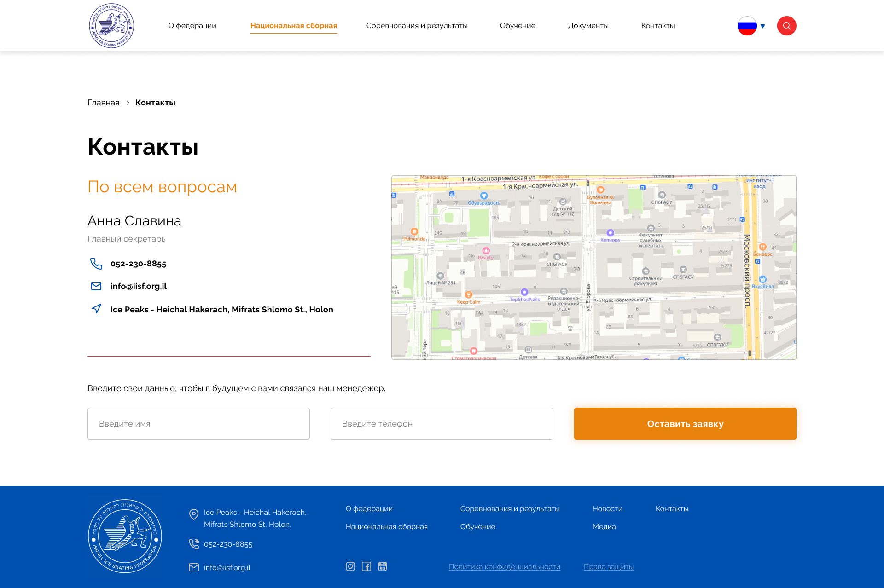Open the Facebook icon in the footer
This screenshot has height=588, width=884.
point(366,566)
